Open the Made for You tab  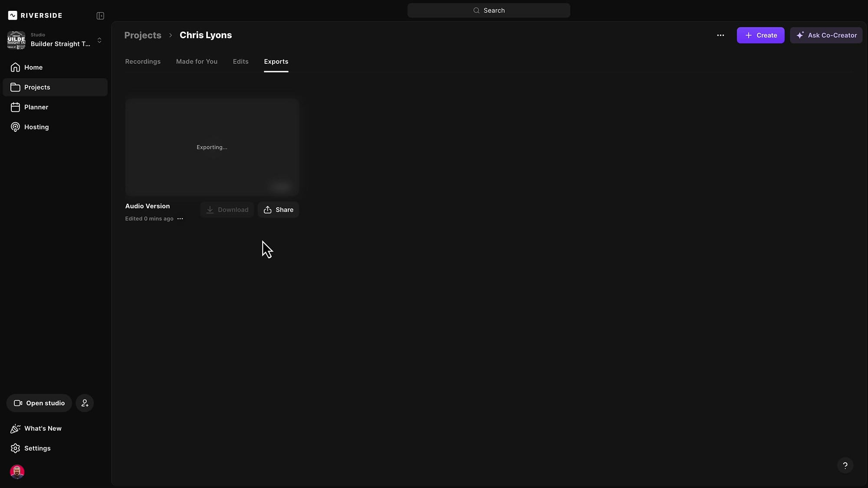197,62
